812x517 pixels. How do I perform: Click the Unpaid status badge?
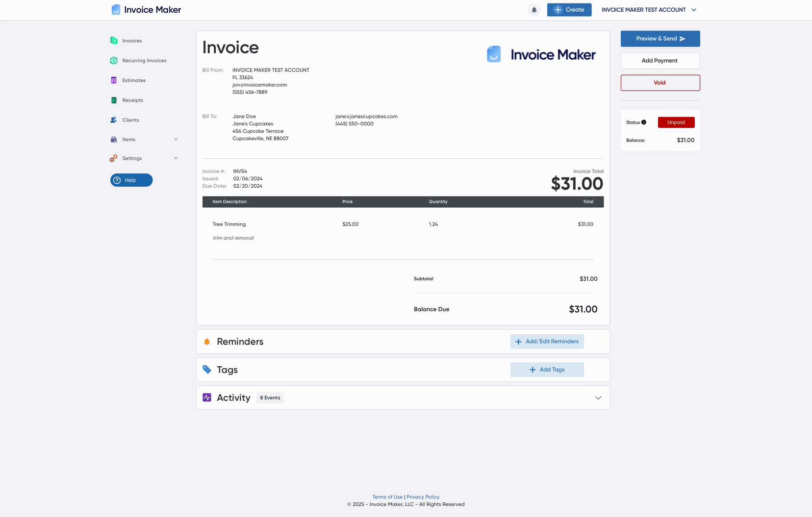(x=676, y=123)
